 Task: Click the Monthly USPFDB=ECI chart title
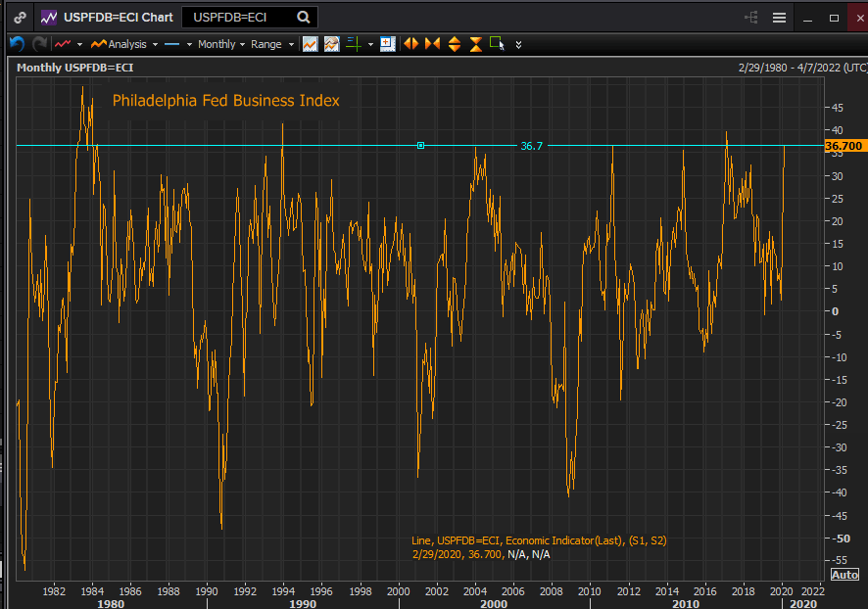75,68
